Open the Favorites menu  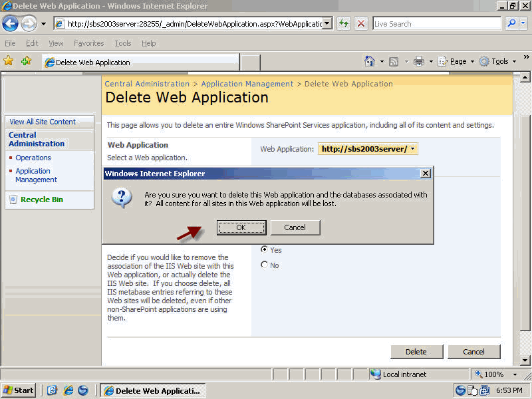pos(89,43)
